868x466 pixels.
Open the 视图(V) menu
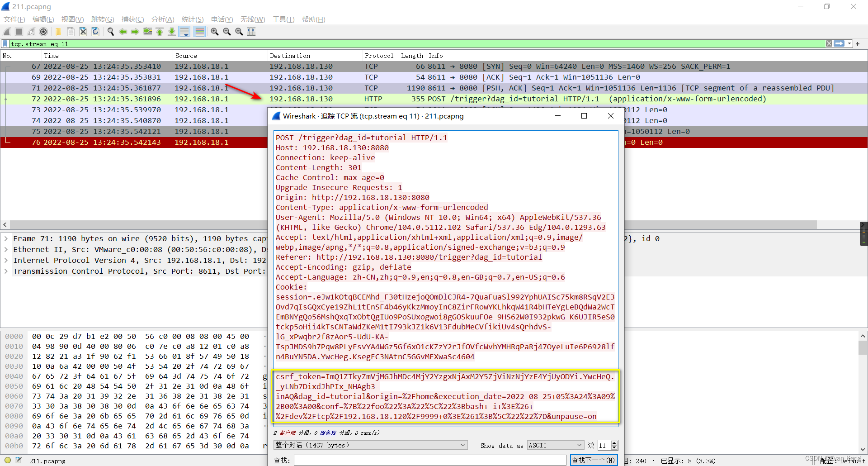[73, 19]
